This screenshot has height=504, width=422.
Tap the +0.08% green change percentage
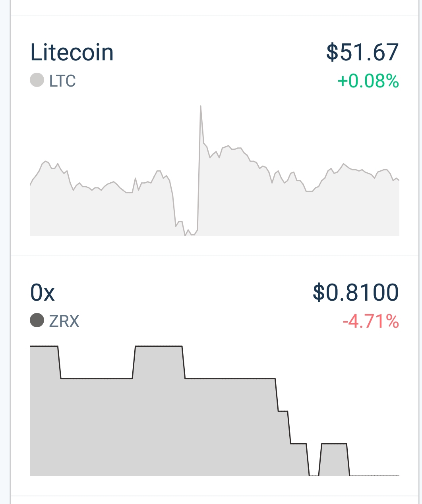[368, 81]
